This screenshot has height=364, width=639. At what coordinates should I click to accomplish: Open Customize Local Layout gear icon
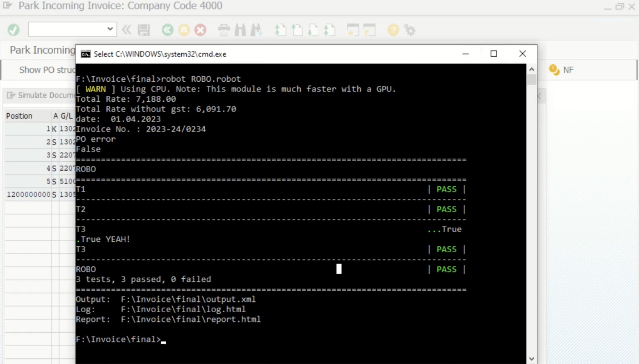click(410, 30)
